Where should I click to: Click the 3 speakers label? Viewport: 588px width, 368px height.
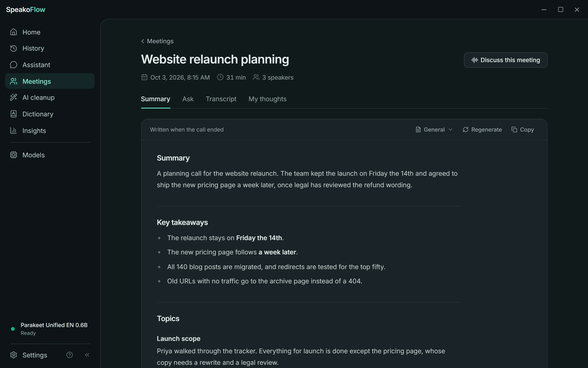[278, 78]
